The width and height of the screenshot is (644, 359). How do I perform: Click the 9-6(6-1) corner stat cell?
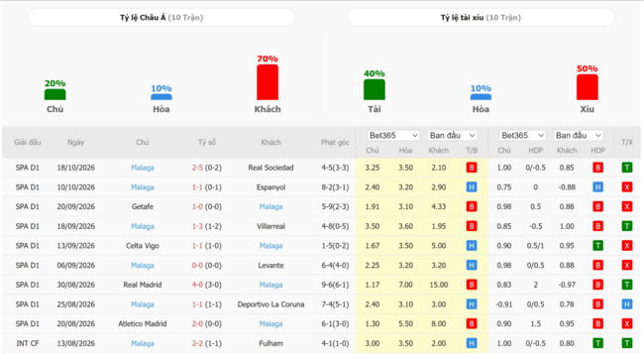(x=335, y=285)
